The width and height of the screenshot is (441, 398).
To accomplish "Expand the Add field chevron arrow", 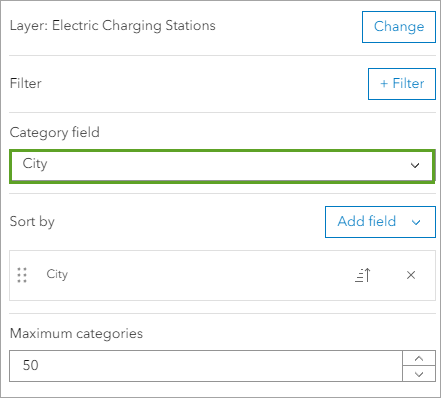I will point(416,222).
